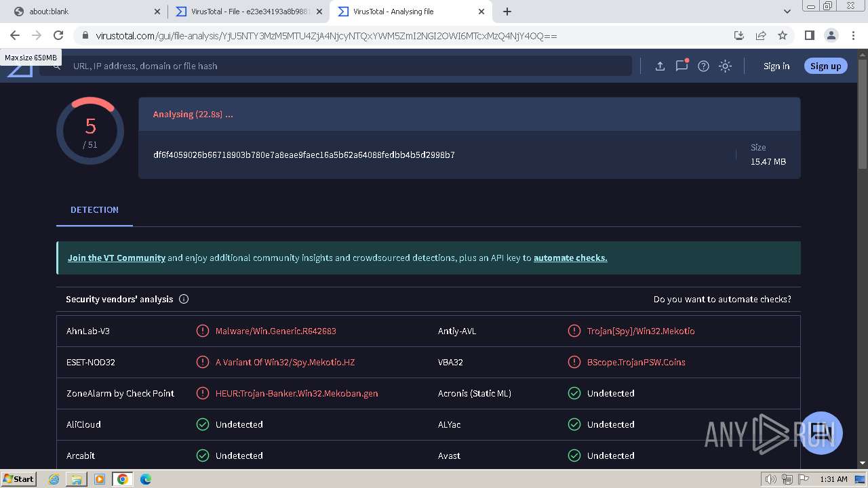Click the 5 / 51 detection score gauge
The width and height of the screenshot is (868, 488).
point(90,131)
